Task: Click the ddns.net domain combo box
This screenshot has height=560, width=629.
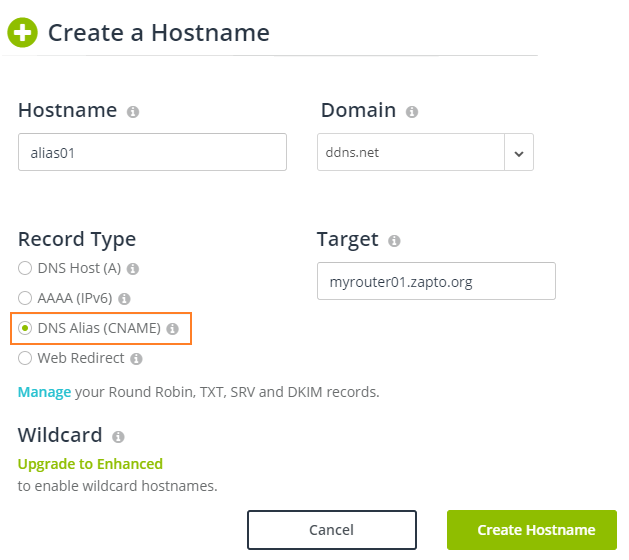Action: pos(411,153)
